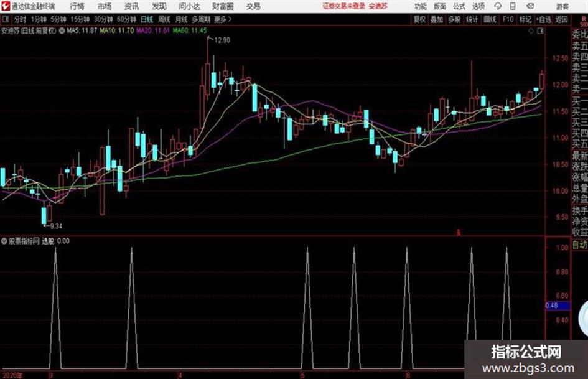The image size is (588, 379).
Task: Expand the main chart indicator dropdown circle
Action: coord(62,30)
